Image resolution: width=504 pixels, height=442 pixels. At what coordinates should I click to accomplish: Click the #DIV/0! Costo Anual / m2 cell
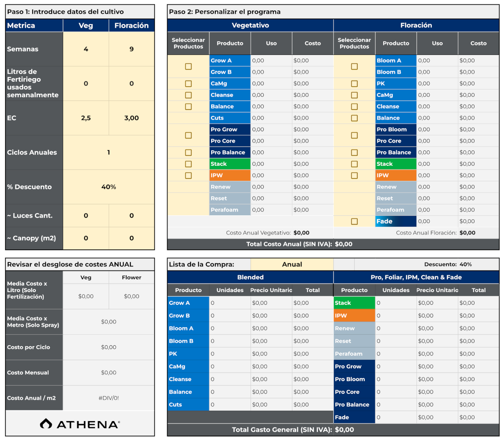109,398
